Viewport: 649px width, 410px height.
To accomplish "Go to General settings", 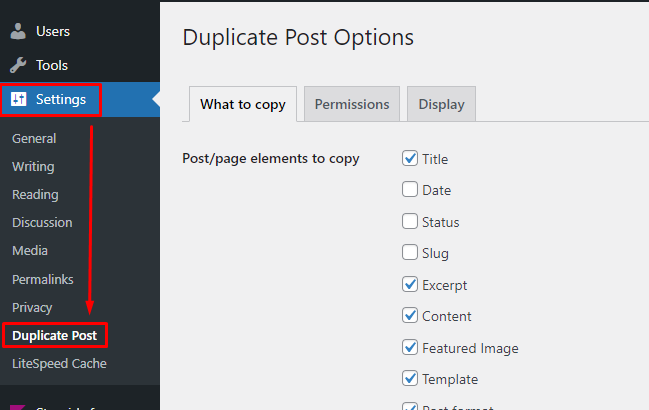I will (x=34, y=139).
